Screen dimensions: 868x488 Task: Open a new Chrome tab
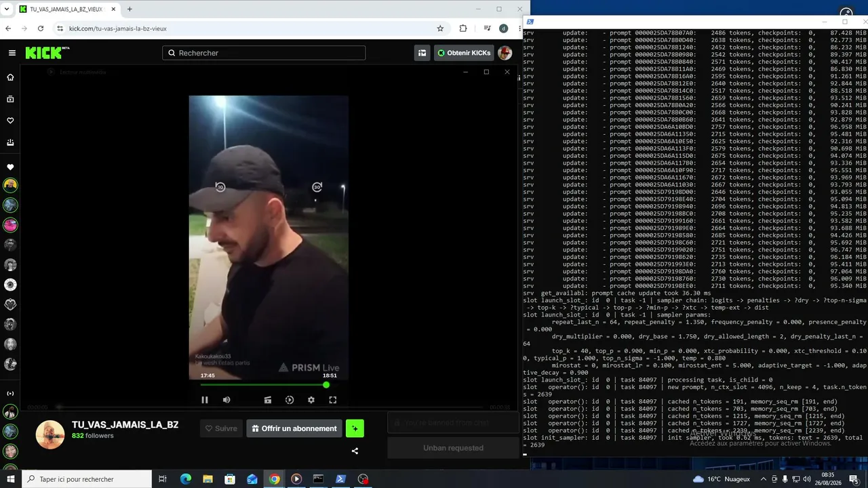130,9
